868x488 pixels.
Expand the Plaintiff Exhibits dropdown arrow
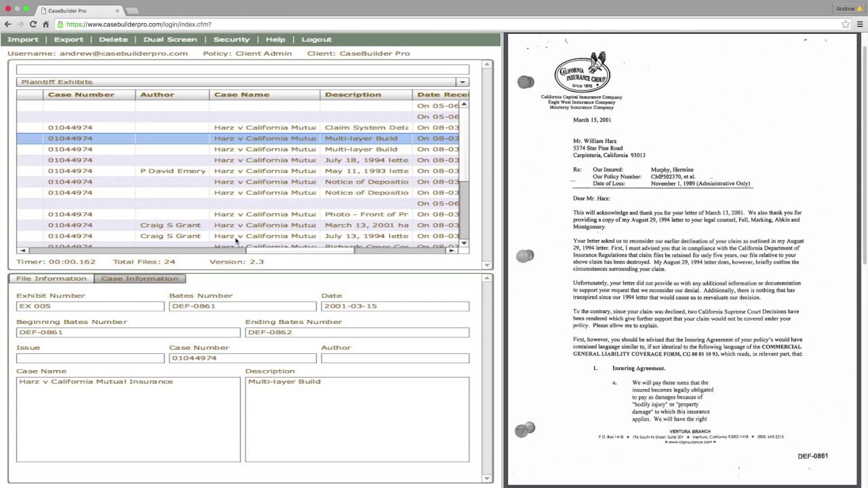click(x=462, y=82)
